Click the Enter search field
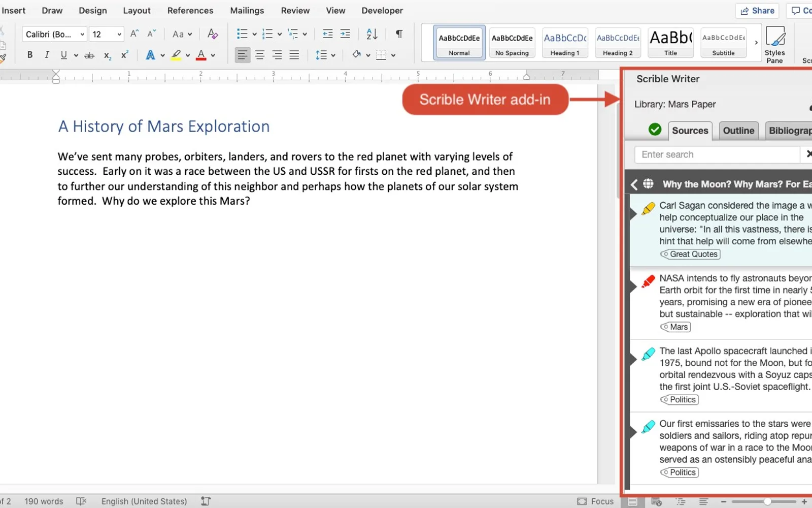This screenshot has width=812, height=508. 717,154
